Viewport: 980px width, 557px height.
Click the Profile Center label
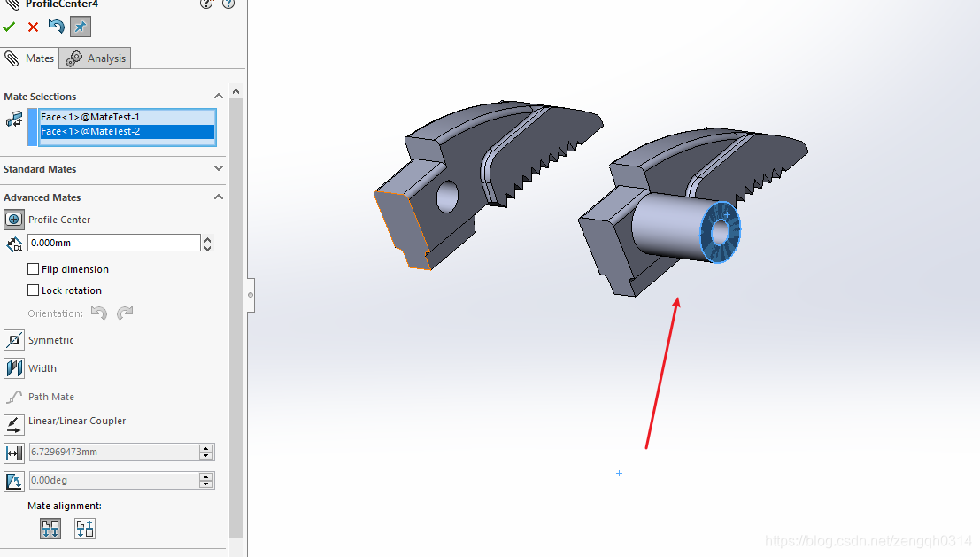point(59,220)
